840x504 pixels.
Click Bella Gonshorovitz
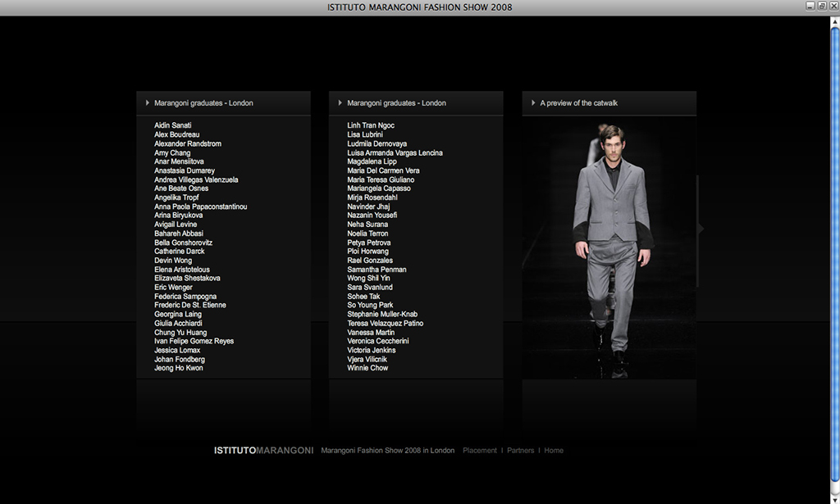point(183,243)
